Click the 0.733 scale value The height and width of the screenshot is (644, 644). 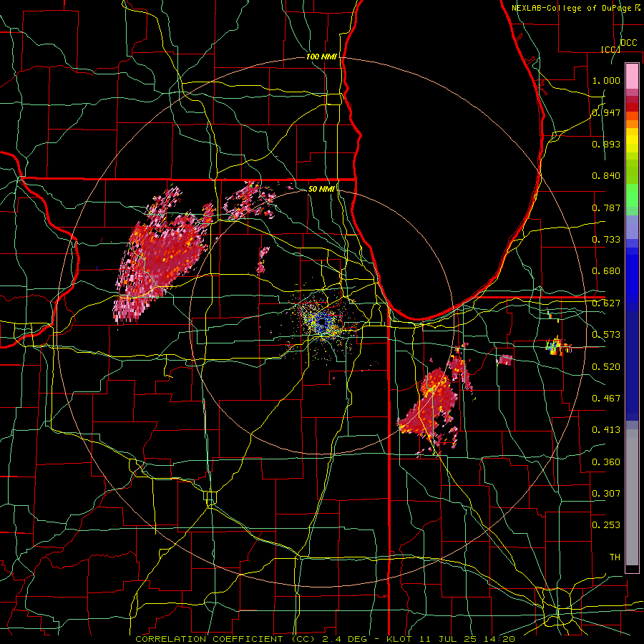606,239
